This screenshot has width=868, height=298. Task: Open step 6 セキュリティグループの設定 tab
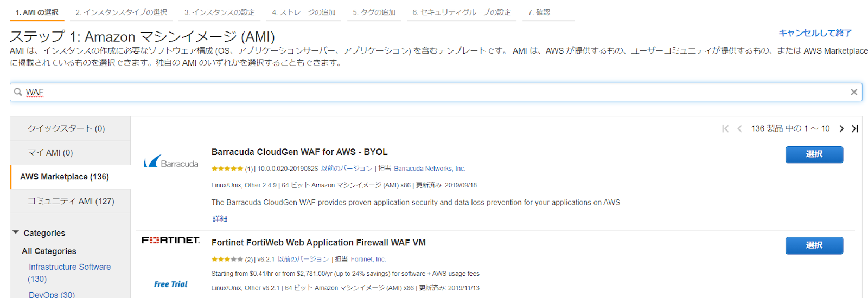462,12
